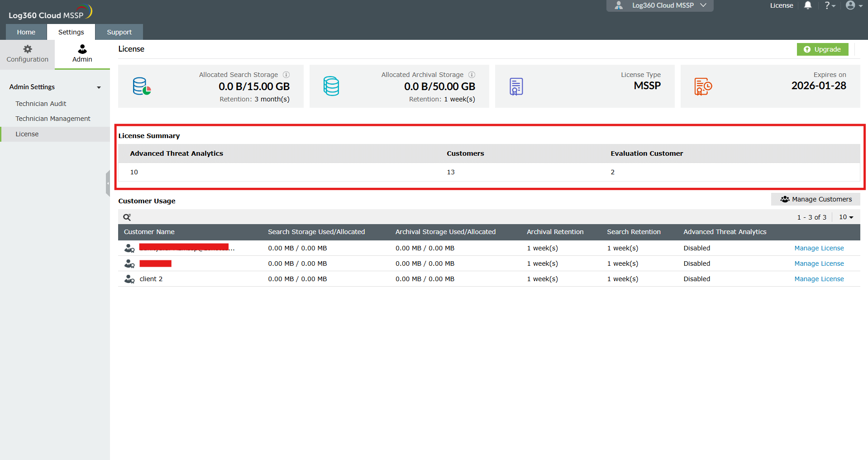
Task: Go to the Home tab
Action: [x=26, y=32]
